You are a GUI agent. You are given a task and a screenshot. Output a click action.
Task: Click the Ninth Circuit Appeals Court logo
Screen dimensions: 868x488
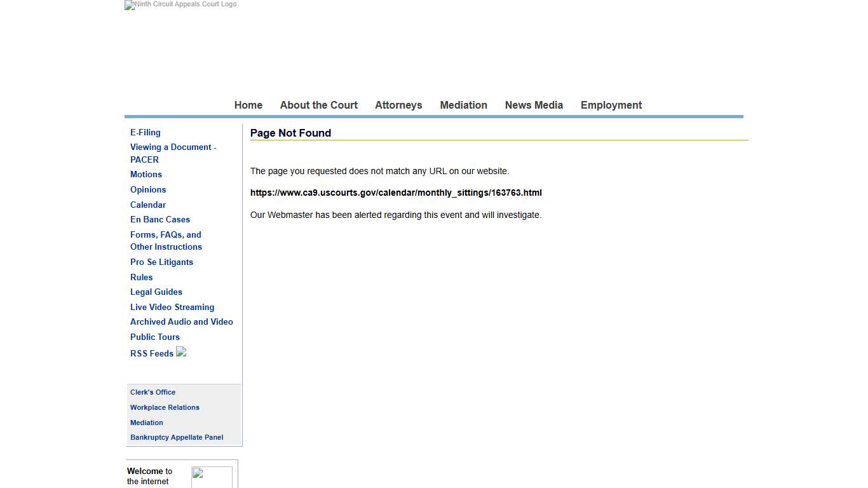pos(180,5)
